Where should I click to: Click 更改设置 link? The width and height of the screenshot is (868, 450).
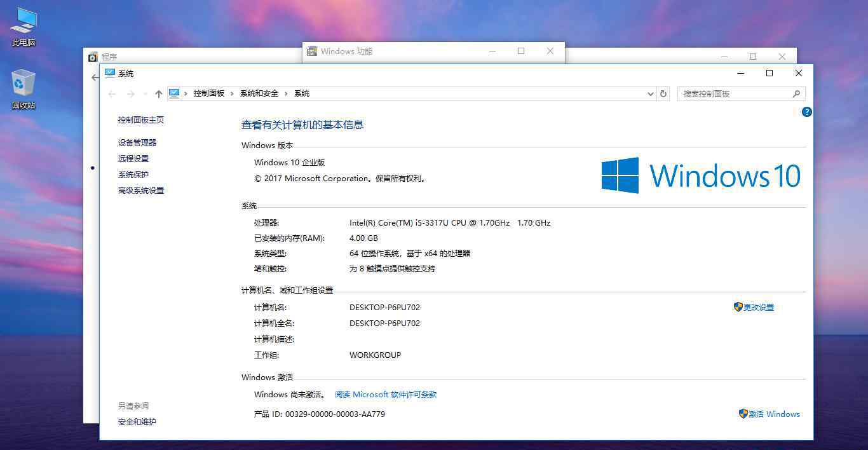[759, 307]
